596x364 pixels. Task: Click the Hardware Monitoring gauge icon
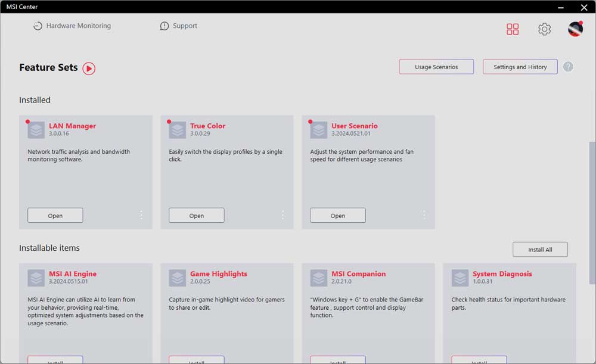(x=38, y=26)
